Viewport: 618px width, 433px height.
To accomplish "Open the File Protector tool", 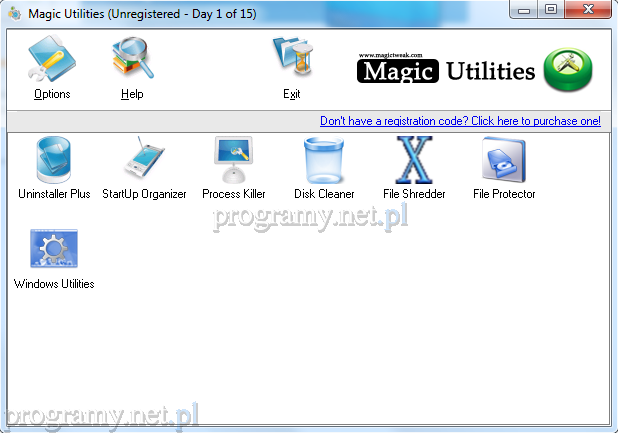I will click(504, 161).
